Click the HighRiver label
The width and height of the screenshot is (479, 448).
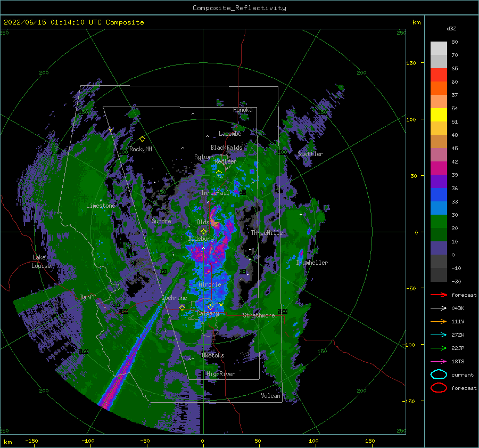pos(221,374)
